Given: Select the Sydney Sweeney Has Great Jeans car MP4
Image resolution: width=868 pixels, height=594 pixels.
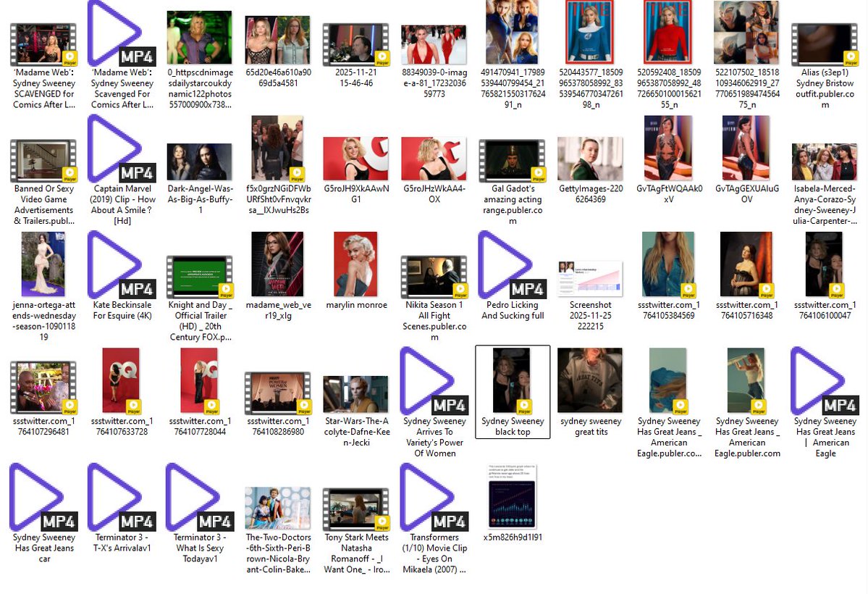Looking at the screenshot, I should [43, 498].
